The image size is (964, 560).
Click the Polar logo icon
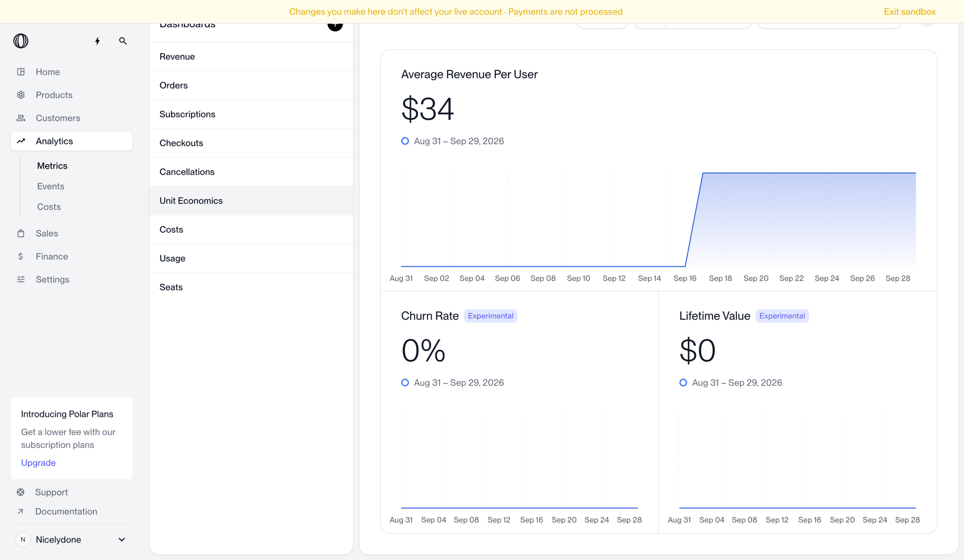[x=21, y=41]
